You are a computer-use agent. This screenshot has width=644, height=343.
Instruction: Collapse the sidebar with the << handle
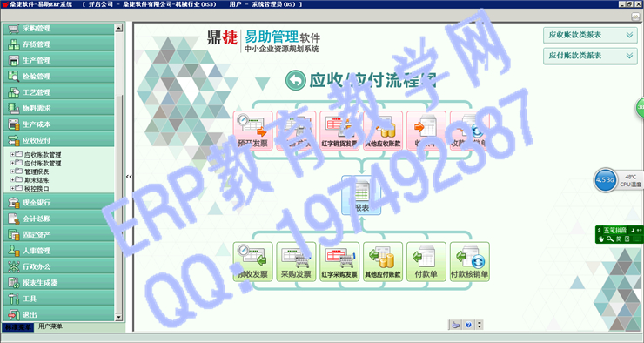click(x=129, y=177)
